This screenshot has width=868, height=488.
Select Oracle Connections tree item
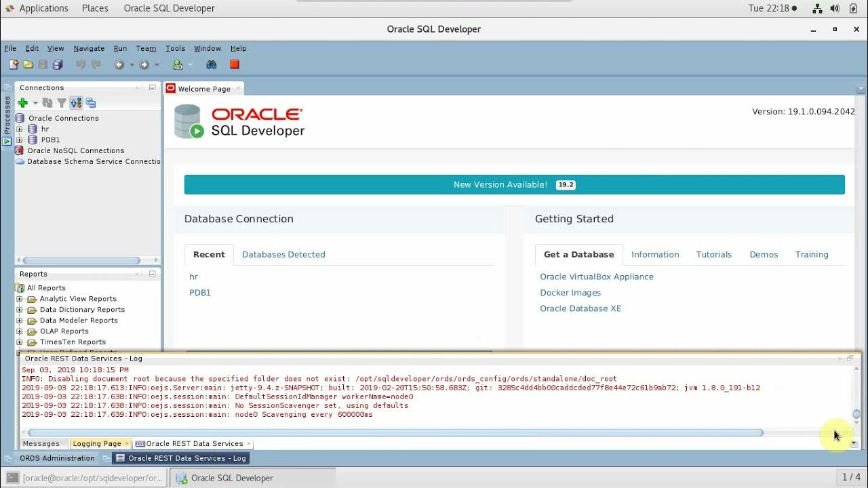pyautogui.click(x=63, y=118)
